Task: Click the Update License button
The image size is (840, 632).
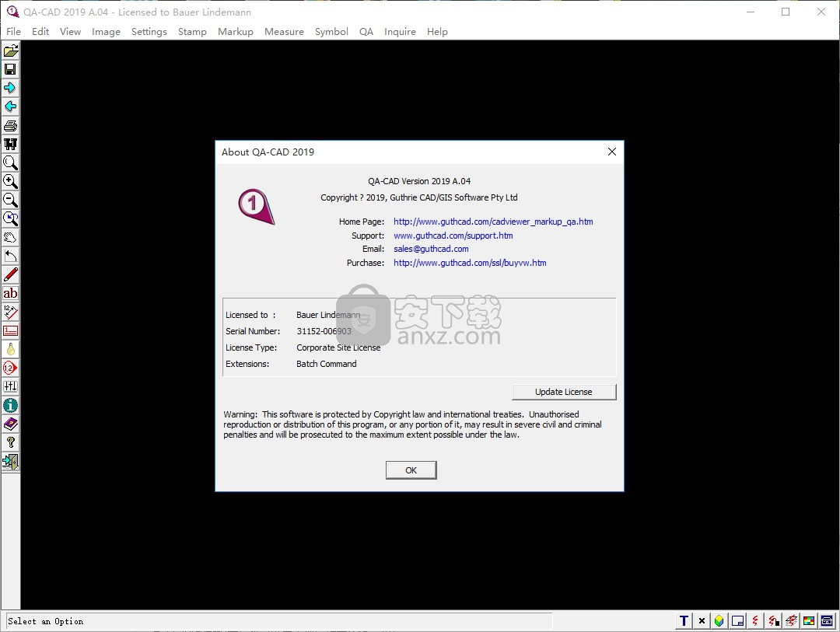Action: pos(564,392)
